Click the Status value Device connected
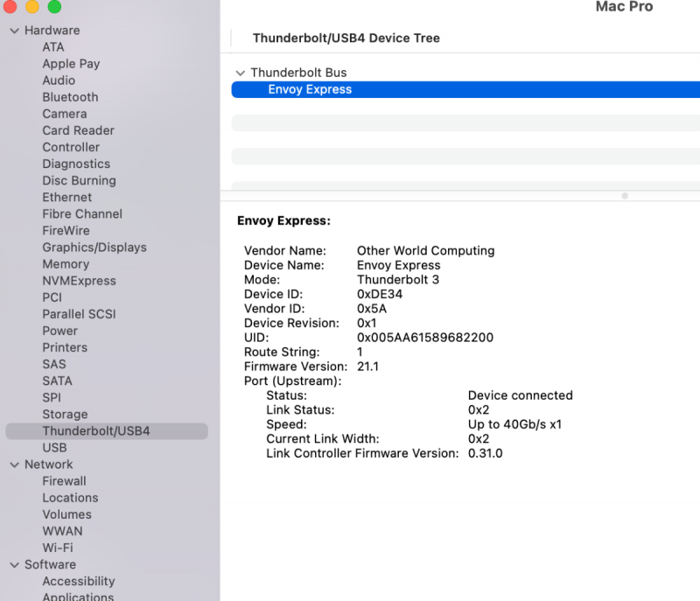 [520, 395]
